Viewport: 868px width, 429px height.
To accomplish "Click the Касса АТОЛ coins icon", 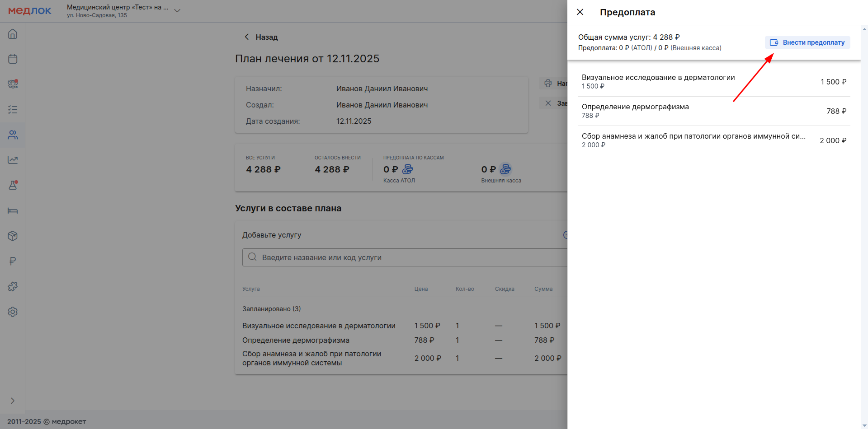I will [407, 169].
